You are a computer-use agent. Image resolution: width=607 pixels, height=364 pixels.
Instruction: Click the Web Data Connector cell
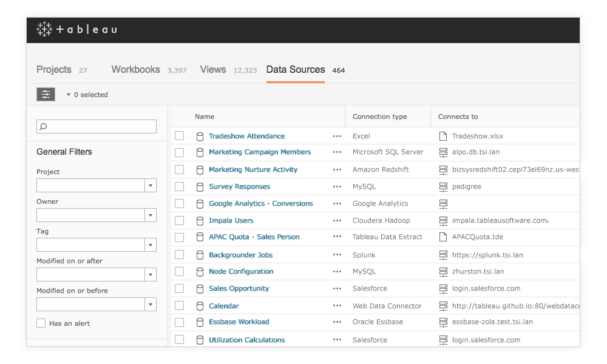pos(387,306)
